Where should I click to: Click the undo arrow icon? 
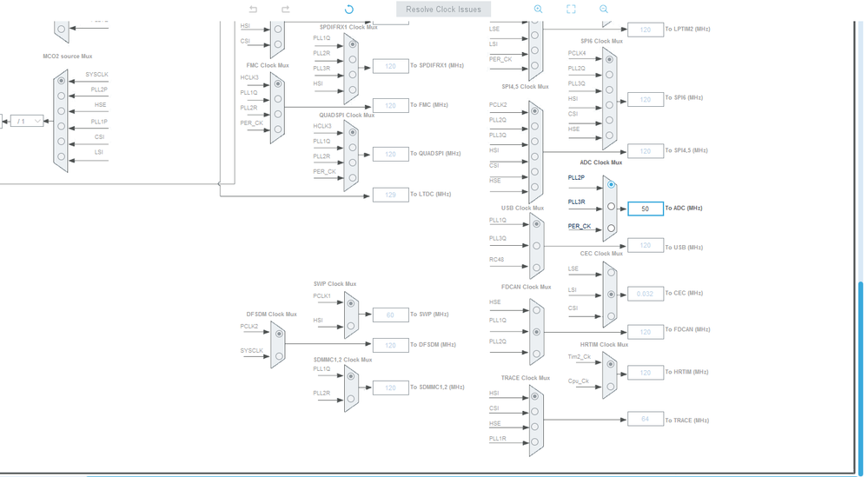(253, 9)
